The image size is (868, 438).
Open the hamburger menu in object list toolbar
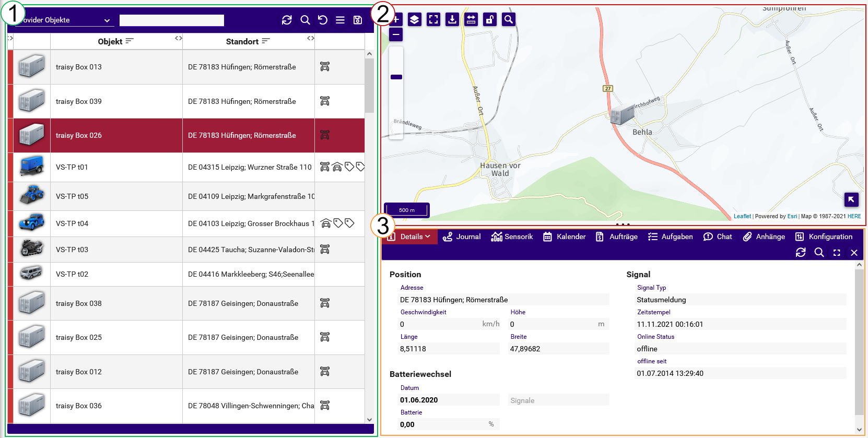coord(340,20)
